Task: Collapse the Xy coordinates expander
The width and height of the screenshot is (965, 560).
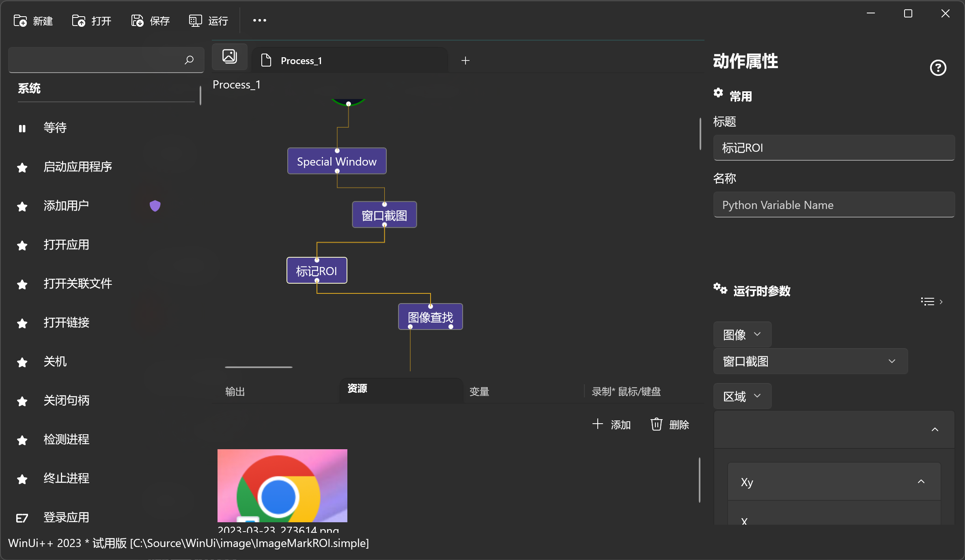Action: [922, 481]
